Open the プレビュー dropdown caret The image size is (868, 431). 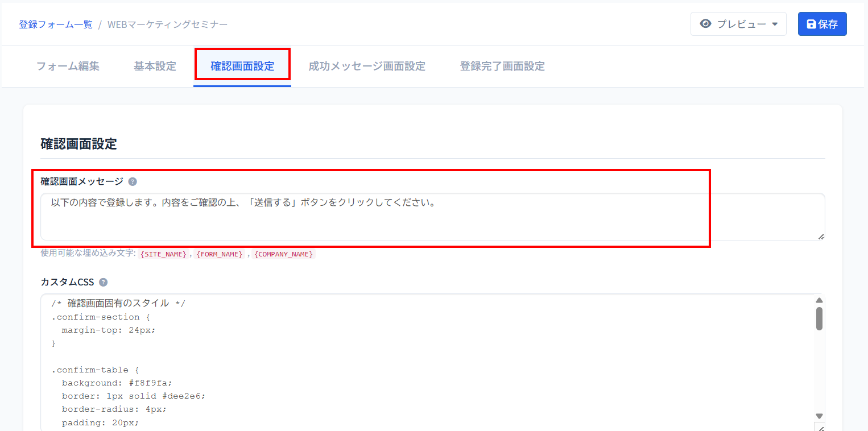[x=775, y=24]
